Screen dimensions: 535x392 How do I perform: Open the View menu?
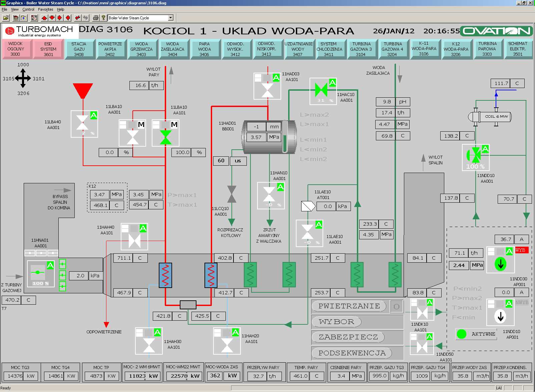[15, 9]
